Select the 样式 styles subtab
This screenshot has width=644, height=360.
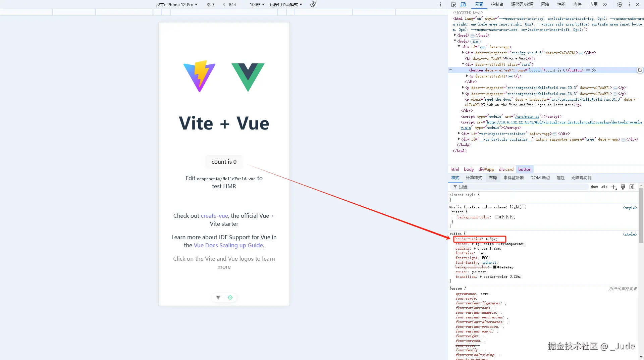[455, 178]
